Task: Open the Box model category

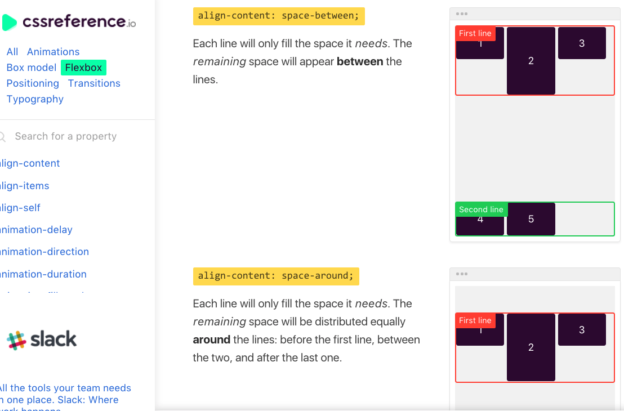Action: (x=31, y=68)
